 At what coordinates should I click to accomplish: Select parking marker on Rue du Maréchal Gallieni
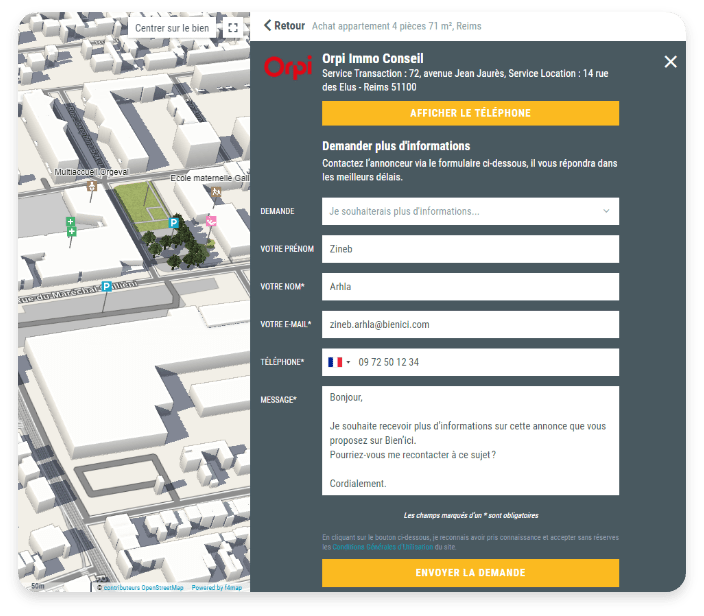coord(106,287)
